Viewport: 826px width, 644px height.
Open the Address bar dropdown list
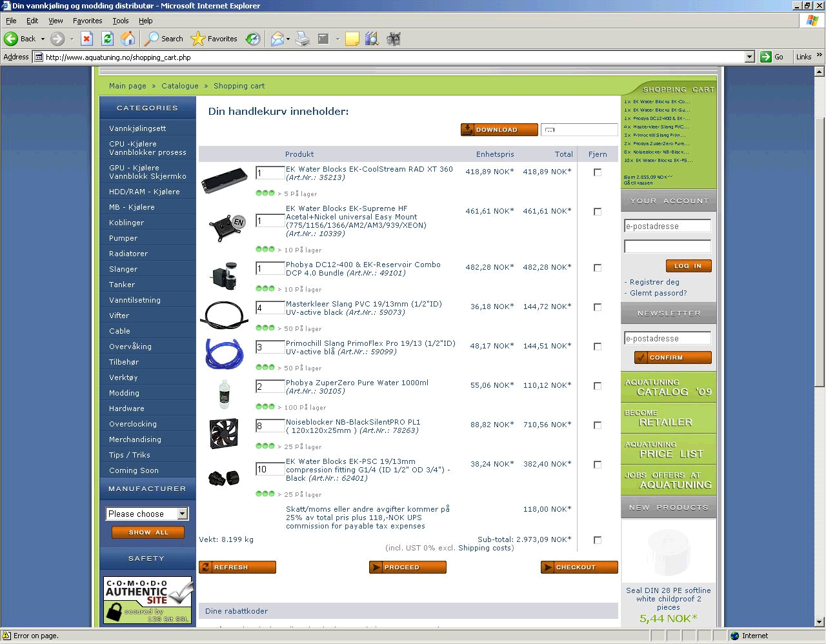[x=749, y=57]
